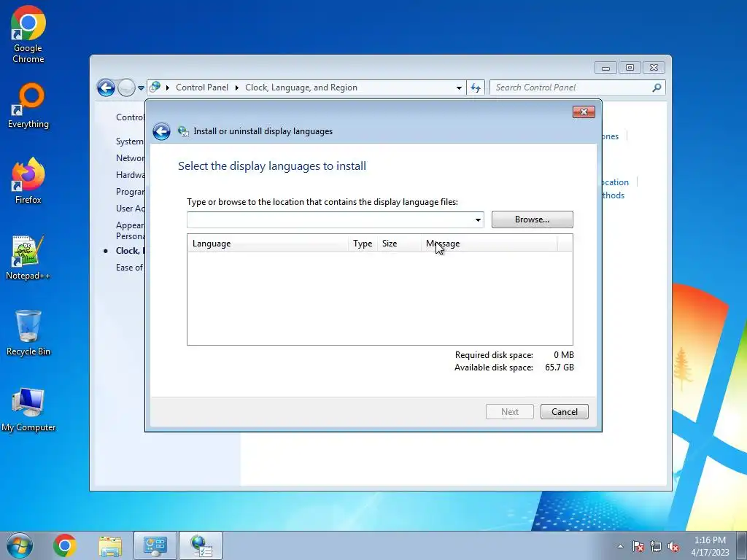Open the location combo box dropdown arrow
Viewport: 747px width, 560px height.
(478, 219)
